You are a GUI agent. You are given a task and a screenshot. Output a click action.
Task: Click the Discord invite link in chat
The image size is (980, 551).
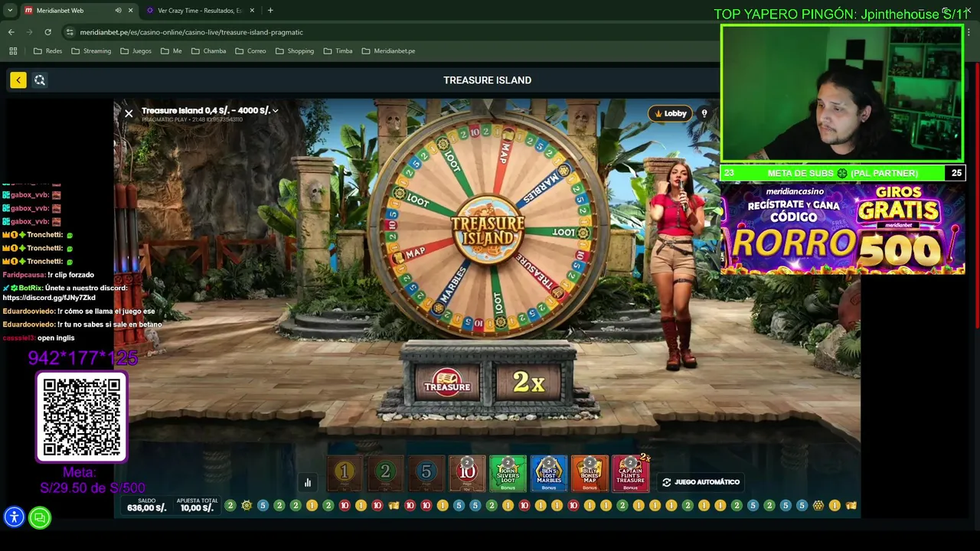pos(49,298)
